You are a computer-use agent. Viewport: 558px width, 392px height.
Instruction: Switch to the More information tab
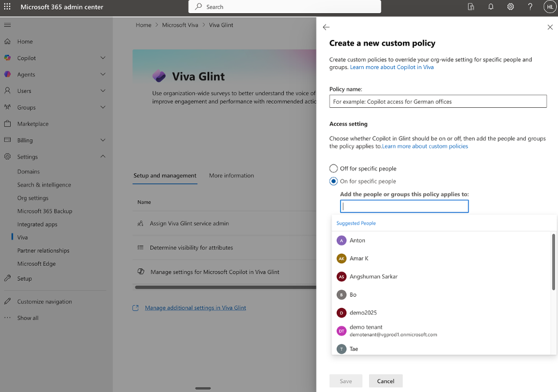coord(231,176)
